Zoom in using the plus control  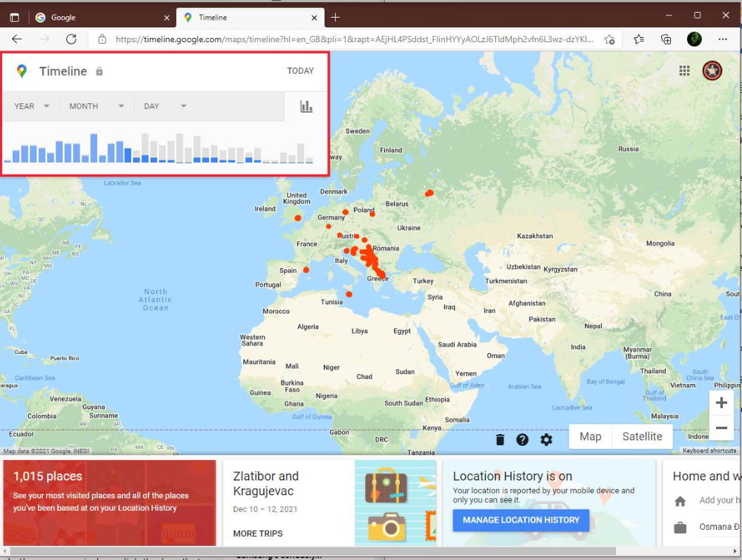coord(721,402)
